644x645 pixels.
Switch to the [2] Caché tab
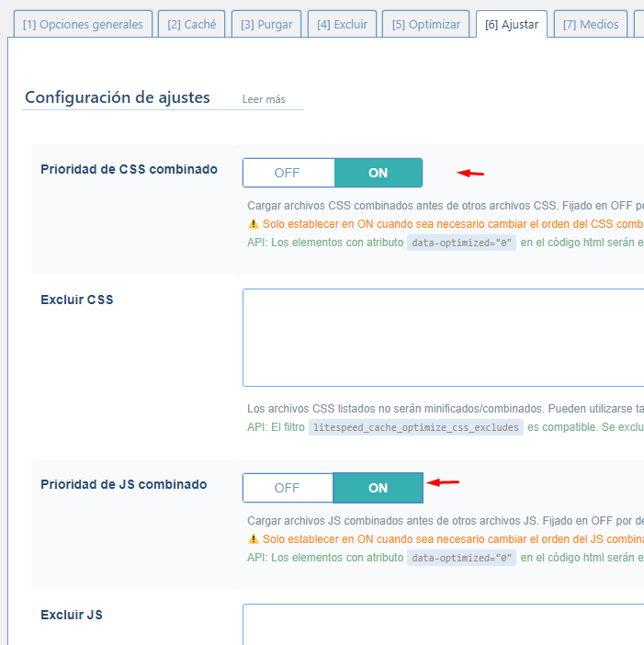coord(191,25)
